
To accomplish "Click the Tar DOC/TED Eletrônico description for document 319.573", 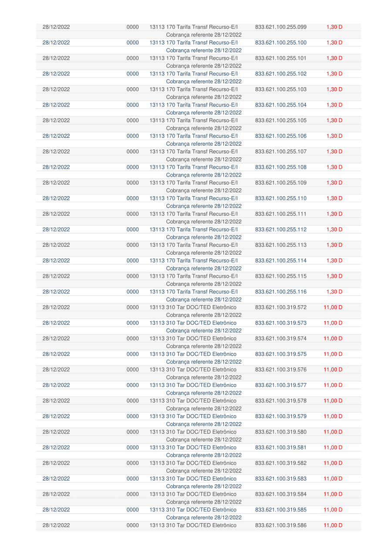I will (193, 323).
